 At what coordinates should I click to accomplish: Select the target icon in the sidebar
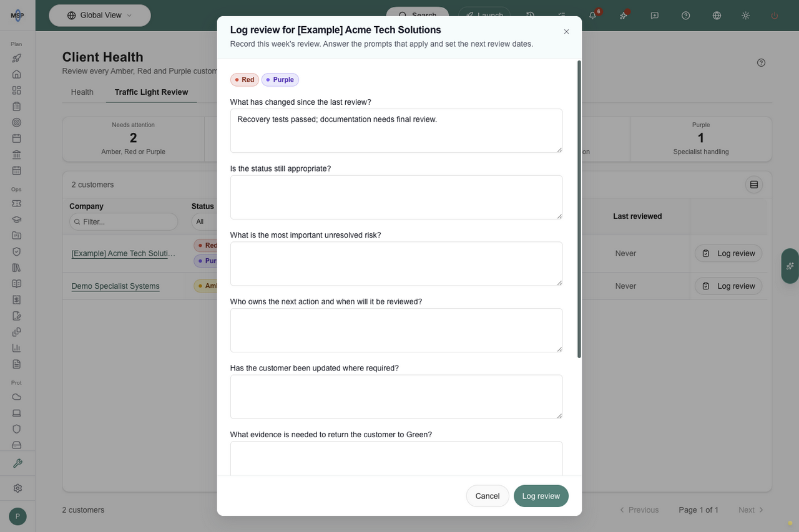pos(17,122)
